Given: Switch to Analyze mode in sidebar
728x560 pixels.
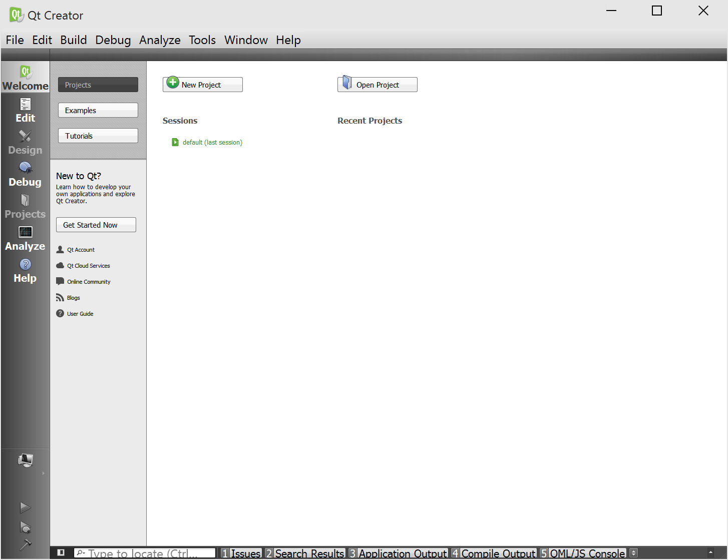Looking at the screenshot, I should pos(25,238).
